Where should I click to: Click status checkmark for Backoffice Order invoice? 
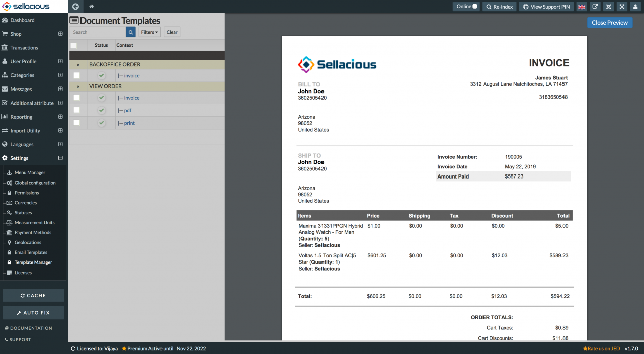tap(101, 75)
